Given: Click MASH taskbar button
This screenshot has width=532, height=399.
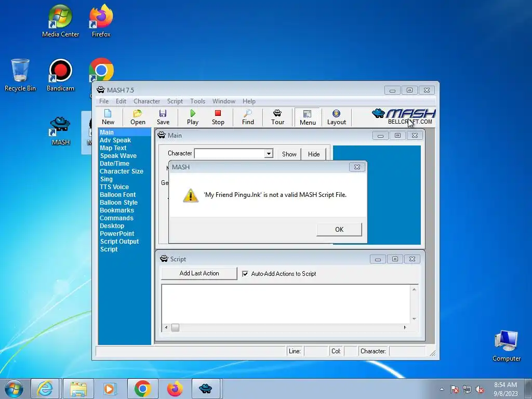Looking at the screenshot, I should (x=206, y=389).
